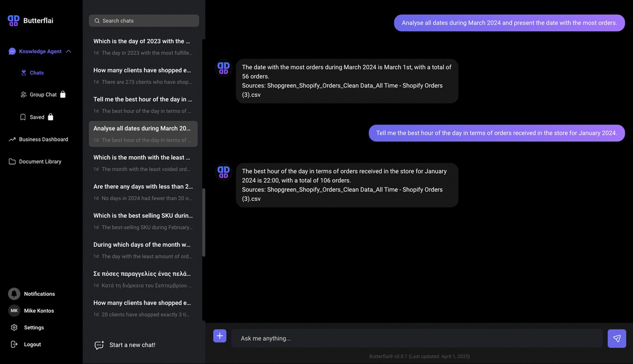Screen dimensions: 633x364
Task: Click the Butterflai logo icon
Action: 13,21
